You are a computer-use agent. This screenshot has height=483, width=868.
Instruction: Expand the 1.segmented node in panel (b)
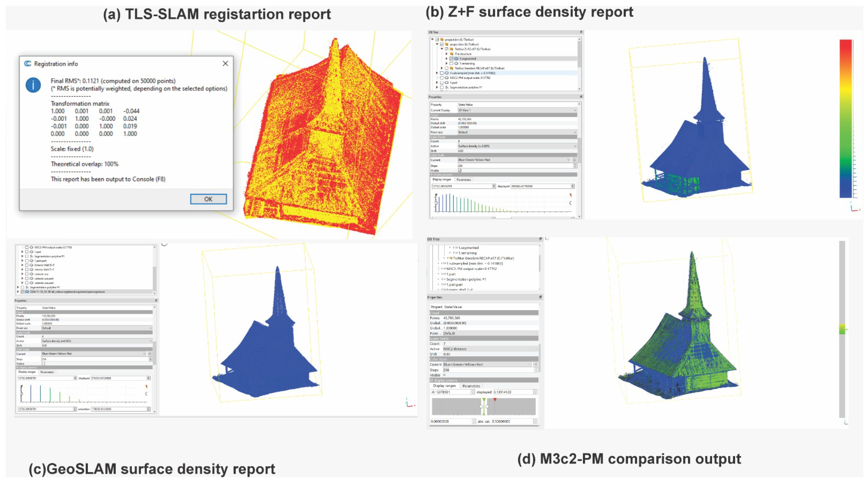point(447,59)
